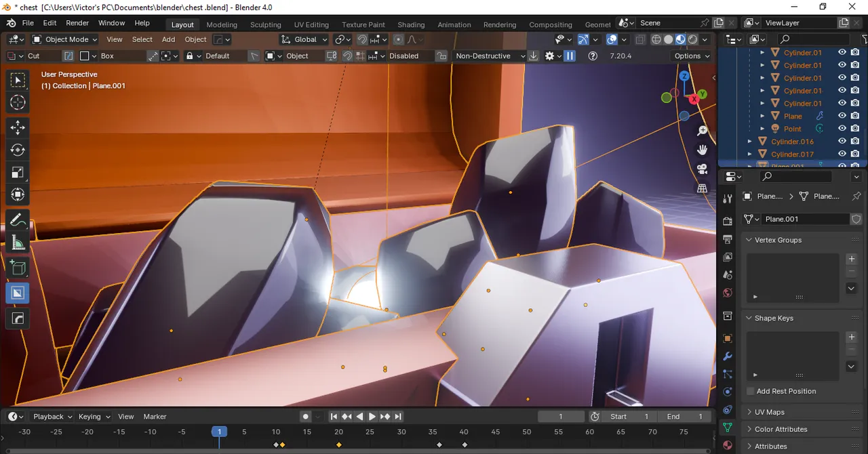The height and width of the screenshot is (454, 868).
Task: Toggle camera view with camera icon
Action: pyautogui.click(x=703, y=169)
